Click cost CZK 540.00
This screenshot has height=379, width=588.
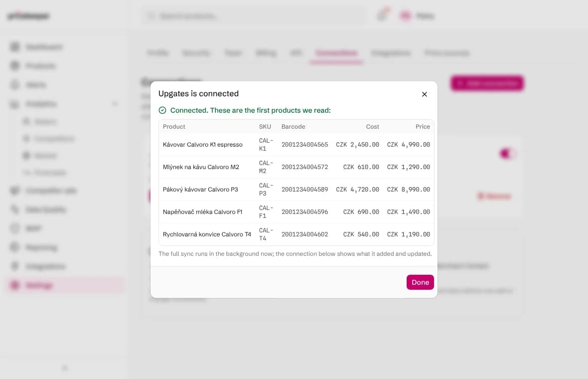click(361, 234)
